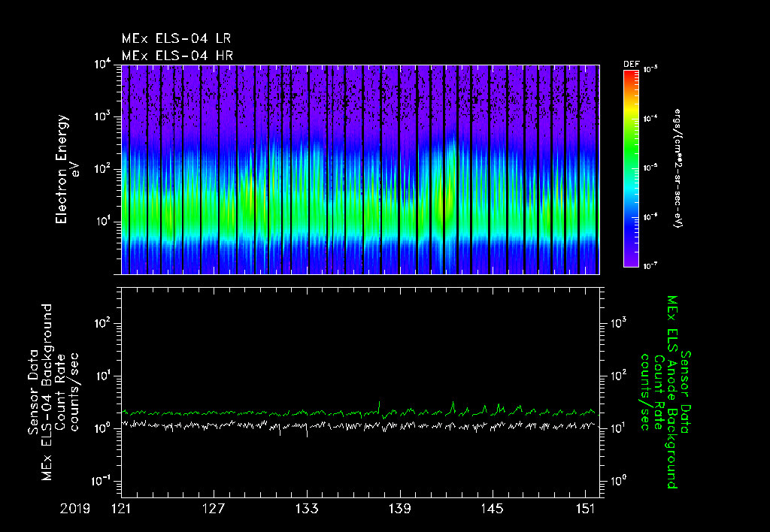
Task: Click the 10^3 tick on right count axis
Action: (620, 323)
